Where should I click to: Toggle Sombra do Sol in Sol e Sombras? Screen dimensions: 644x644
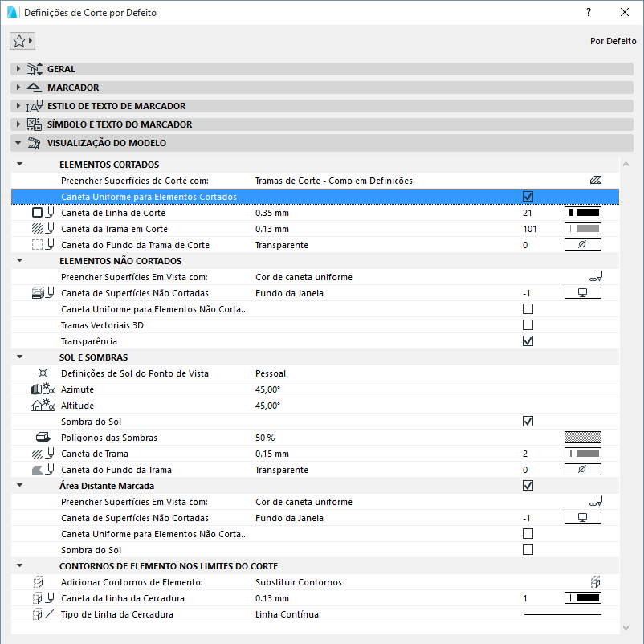tap(528, 422)
